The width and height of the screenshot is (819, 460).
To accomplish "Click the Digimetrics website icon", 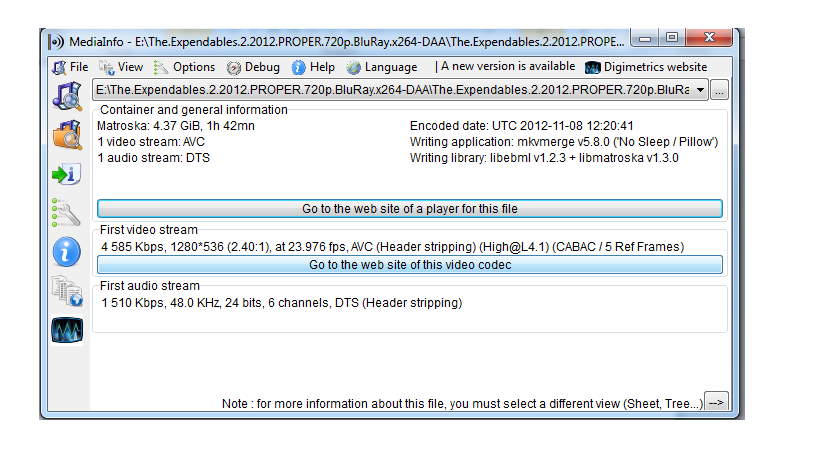I will click(592, 68).
